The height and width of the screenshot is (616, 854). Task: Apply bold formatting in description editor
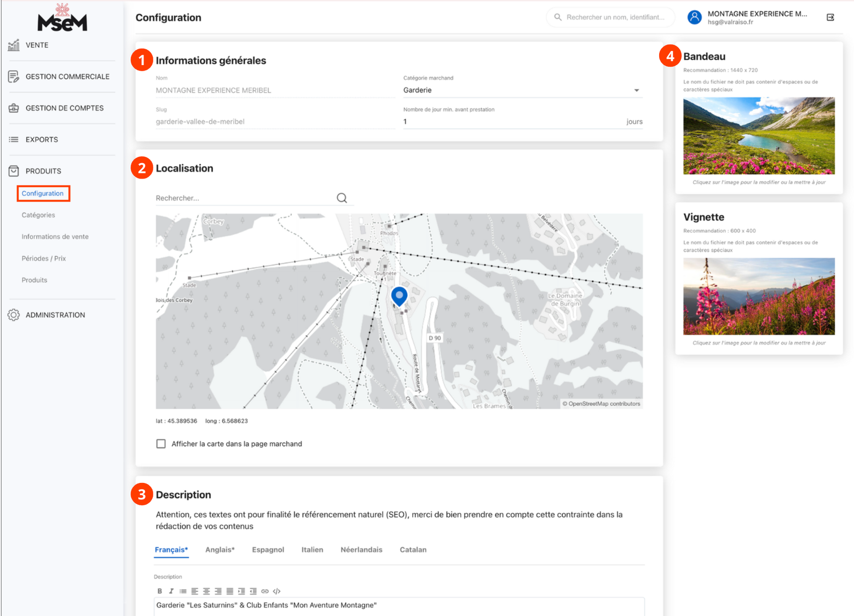click(159, 591)
